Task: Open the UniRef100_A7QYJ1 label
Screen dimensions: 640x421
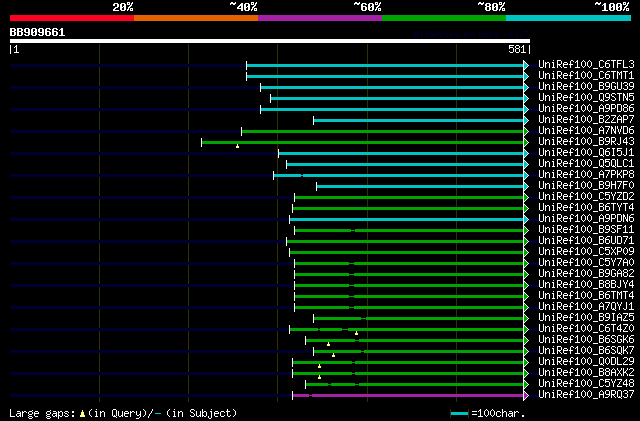Action: click(x=586, y=307)
